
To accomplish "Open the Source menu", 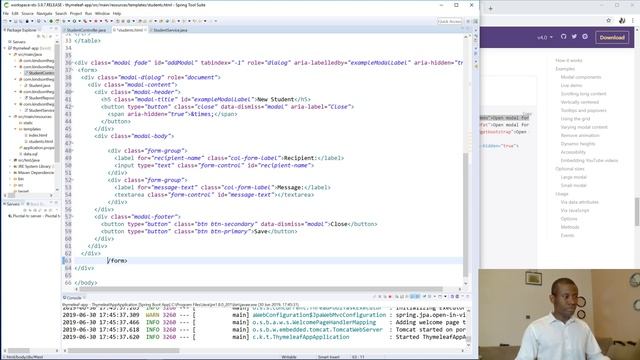I will pos(27,13).
